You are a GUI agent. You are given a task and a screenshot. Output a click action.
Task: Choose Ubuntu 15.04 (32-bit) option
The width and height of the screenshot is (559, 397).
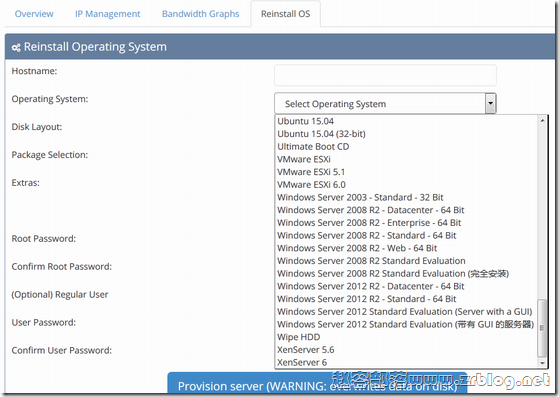point(406,134)
